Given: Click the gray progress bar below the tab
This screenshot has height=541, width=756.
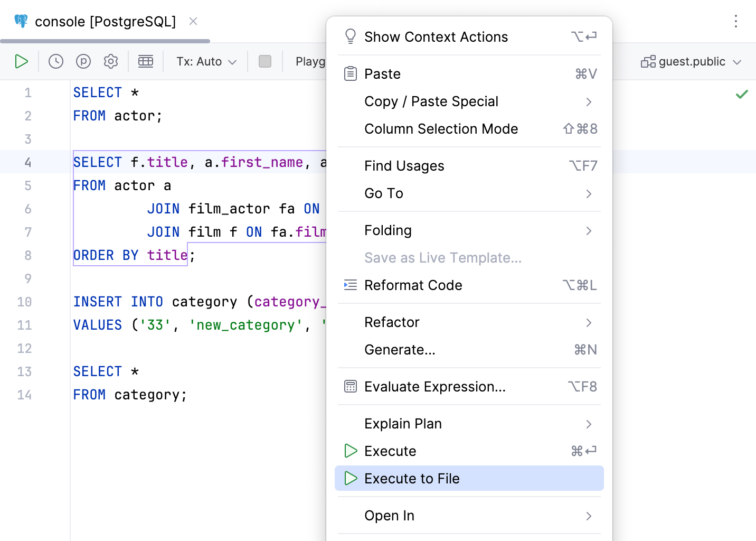Looking at the screenshot, I should pos(106,40).
